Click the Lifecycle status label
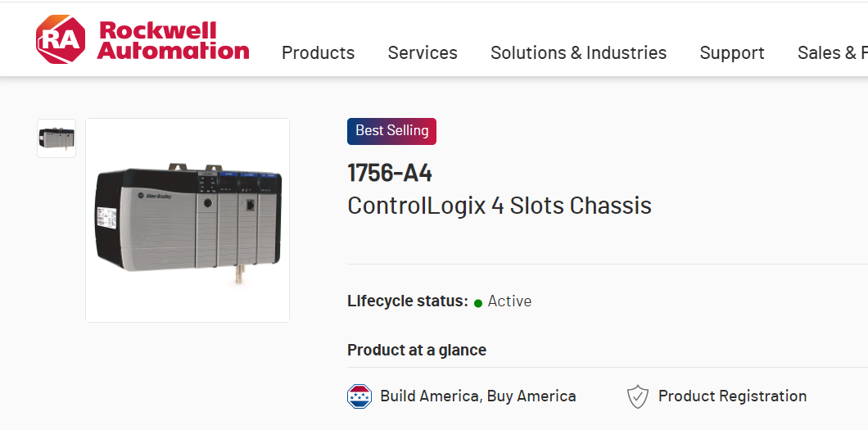 407,301
